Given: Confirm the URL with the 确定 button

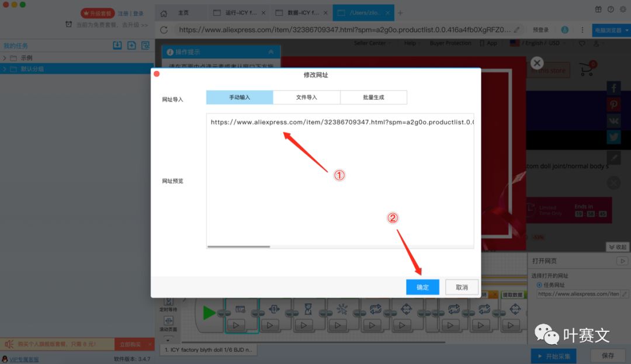Looking at the screenshot, I should tap(422, 287).
